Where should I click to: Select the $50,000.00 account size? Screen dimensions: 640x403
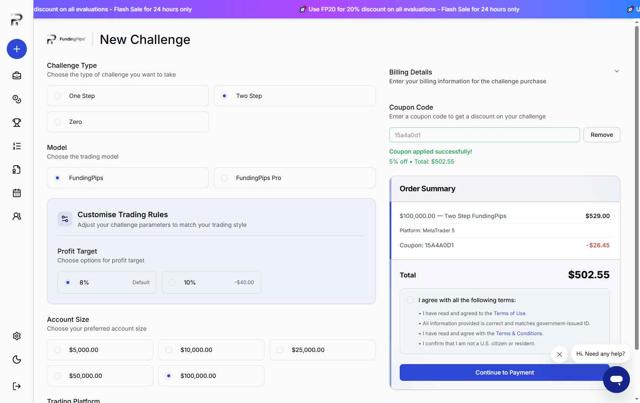click(x=100, y=376)
